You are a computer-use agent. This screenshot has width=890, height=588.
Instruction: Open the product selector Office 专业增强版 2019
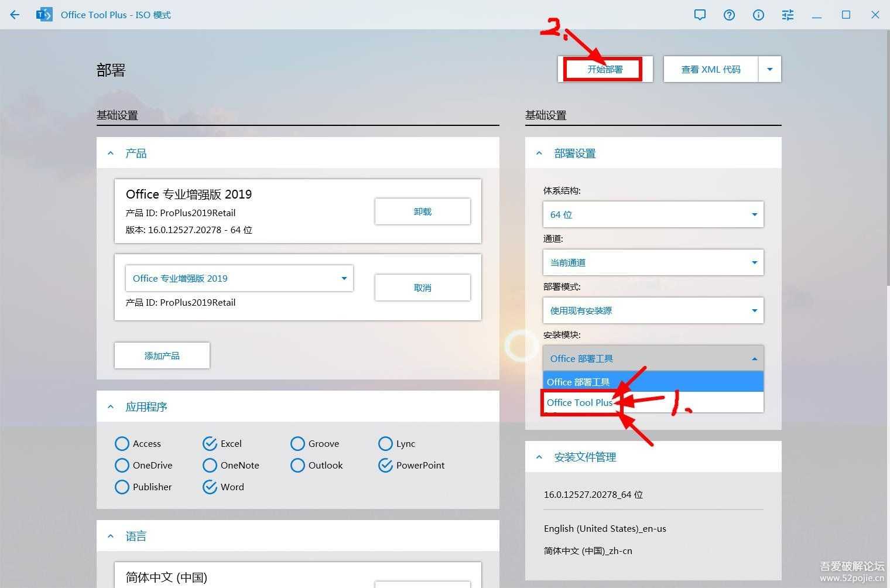pyautogui.click(x=239, y=278)
